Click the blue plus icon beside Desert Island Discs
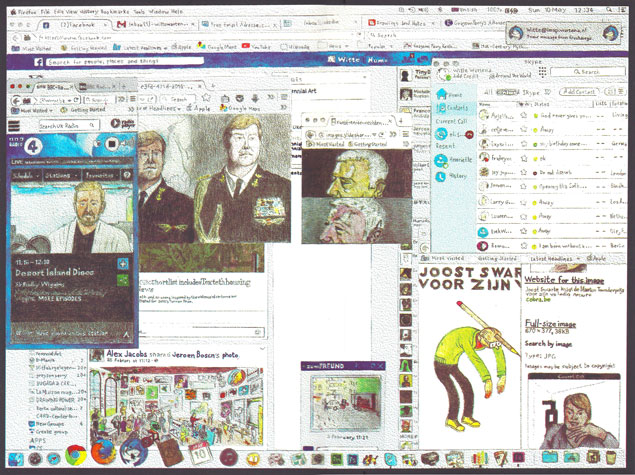 tap(123, 264)
